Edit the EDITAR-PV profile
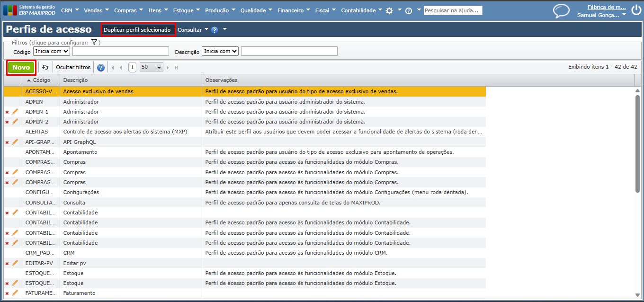The image size is (644, 302). coord(15,263)
